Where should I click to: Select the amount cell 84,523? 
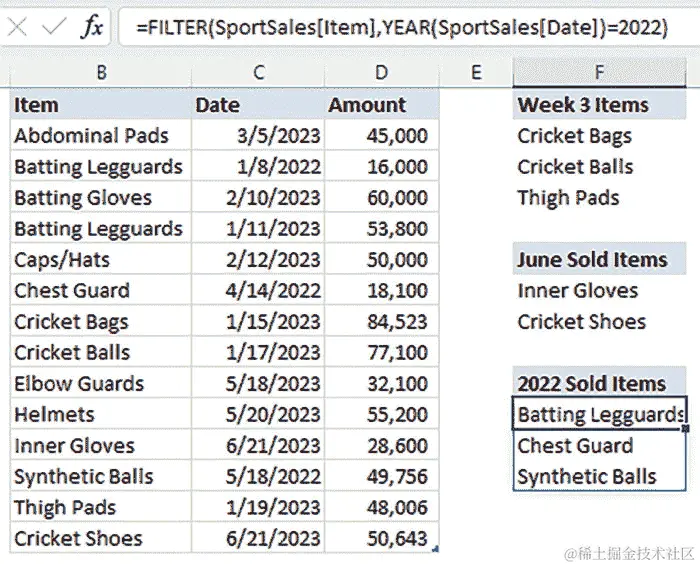(382, 321)
